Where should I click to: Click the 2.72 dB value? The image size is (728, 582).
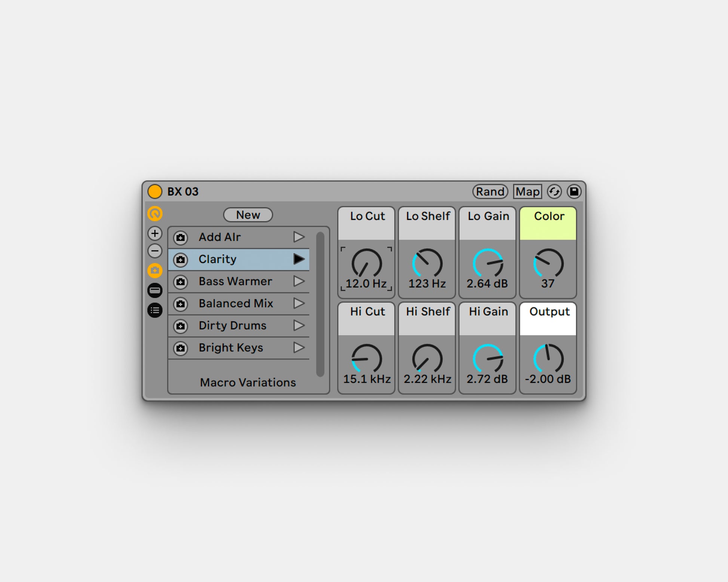coord(487,379)
